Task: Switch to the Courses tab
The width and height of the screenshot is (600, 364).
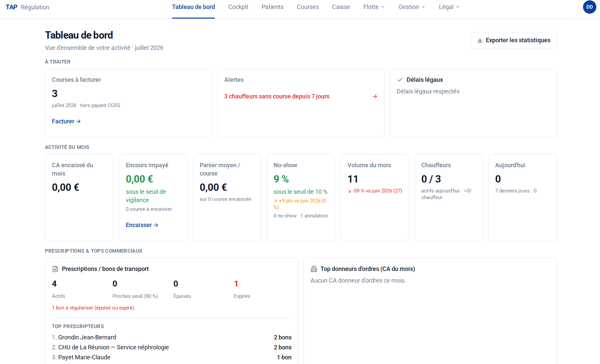Action: click(x=308, y=7)
